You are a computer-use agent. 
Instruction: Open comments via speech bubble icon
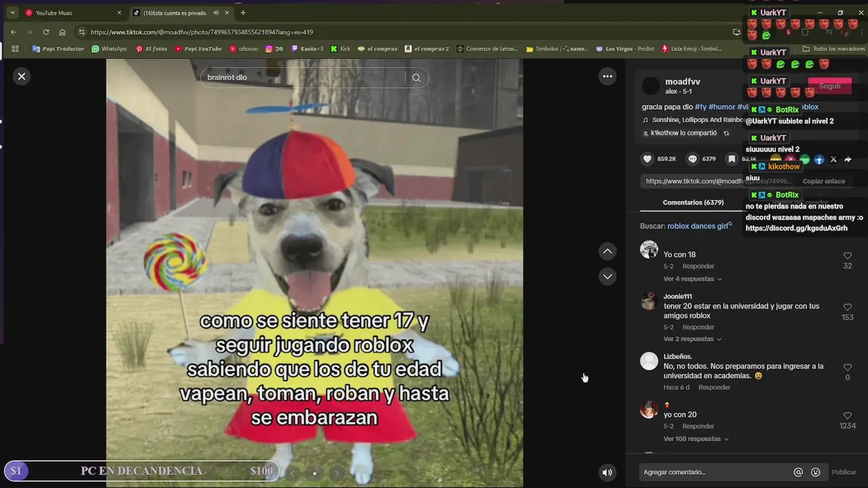[692, 159]
